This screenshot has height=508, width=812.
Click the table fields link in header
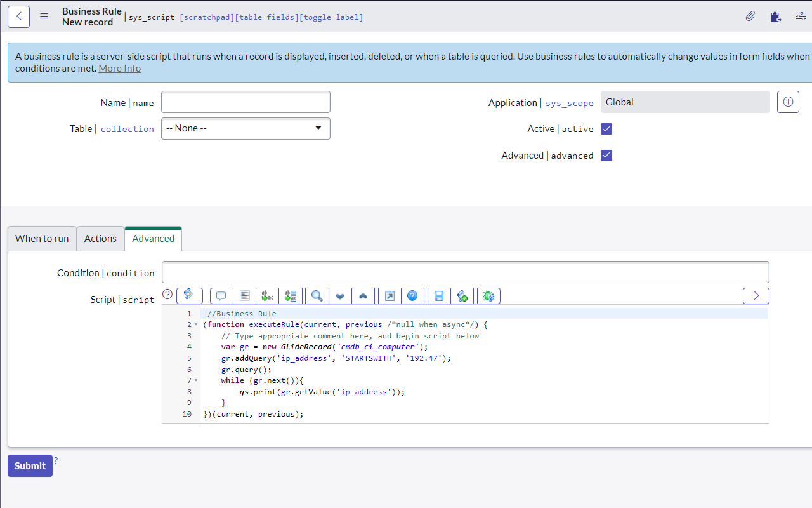[266, 17]
